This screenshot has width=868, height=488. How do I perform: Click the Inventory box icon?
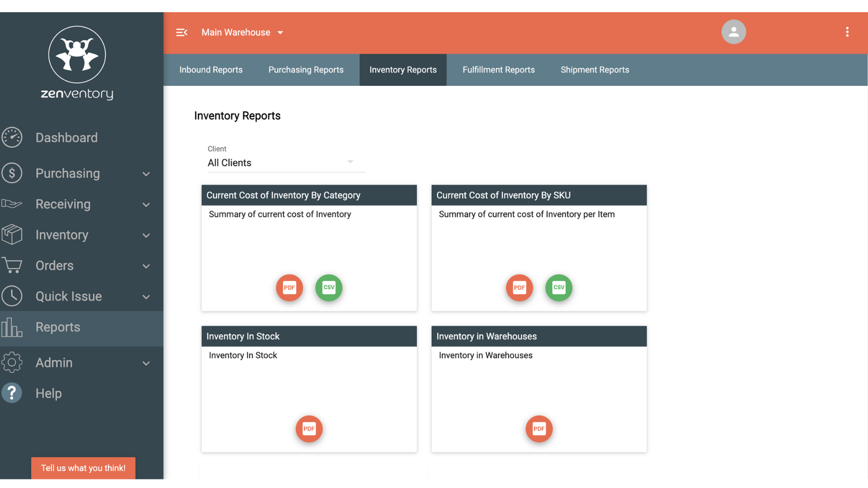[12, 235]
